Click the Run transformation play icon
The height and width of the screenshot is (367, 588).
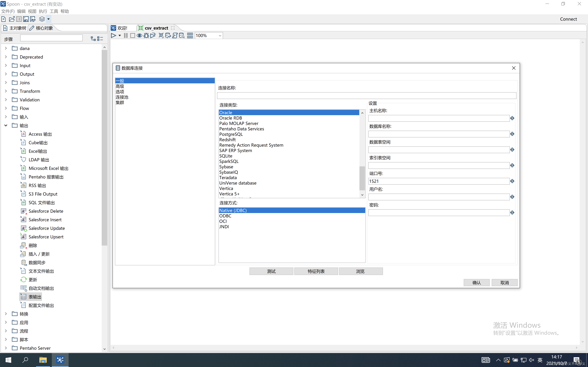(113, 36)
